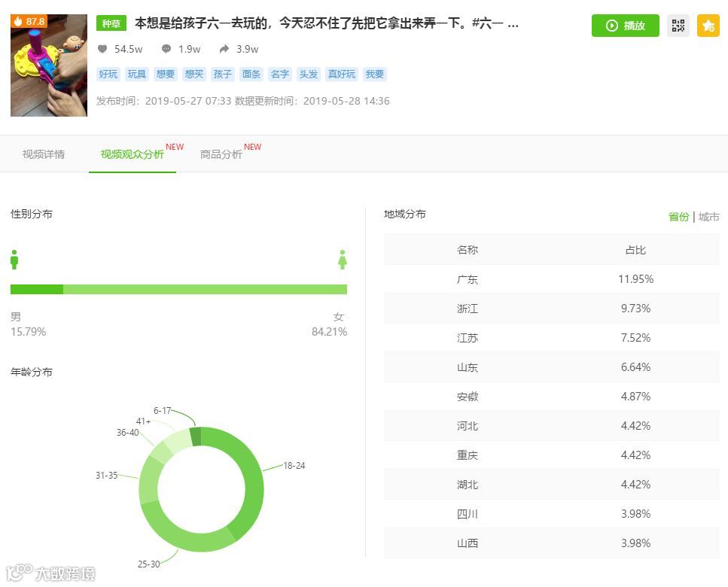Click the 名称 column header

click(x=467, y=250)
